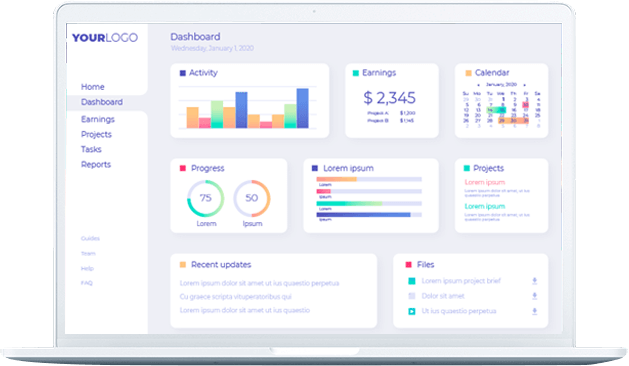Select Home in the sidebar
This screenshot has height=366, width=629.
pos(93,87)
